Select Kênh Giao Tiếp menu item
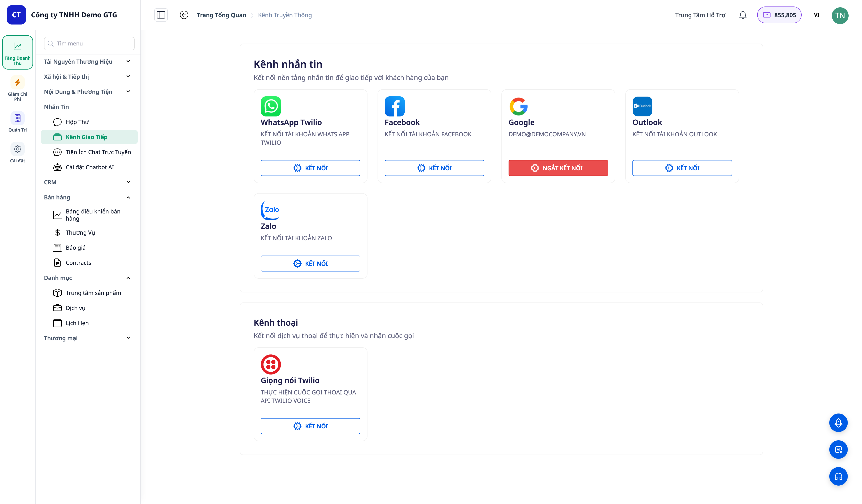The height and width of the screenshot is (504, 862). coord(89,137)
